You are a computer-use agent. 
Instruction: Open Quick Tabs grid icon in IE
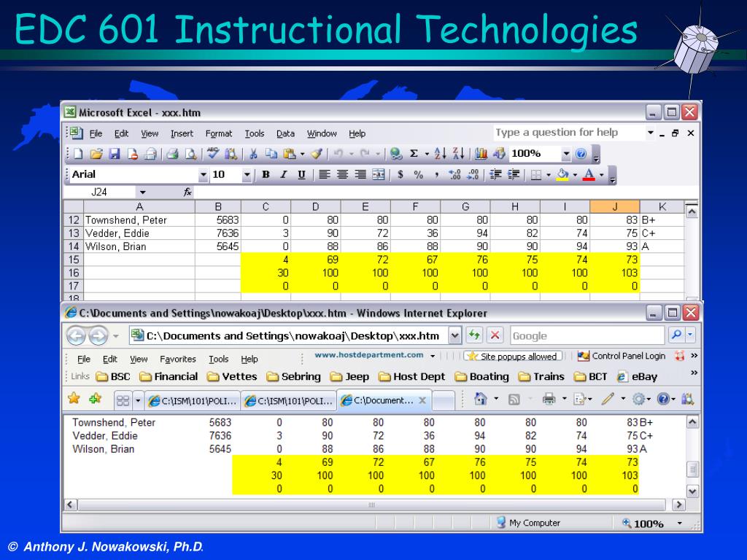[123, 400]
